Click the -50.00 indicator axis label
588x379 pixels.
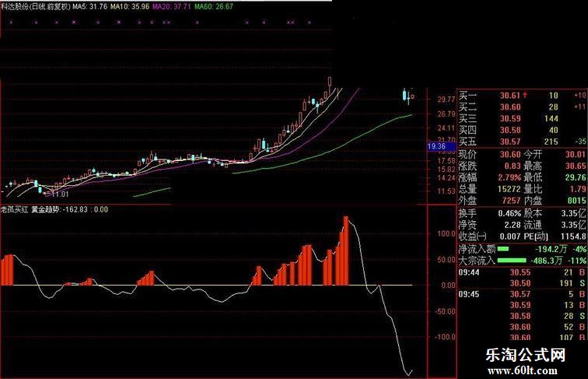pos(445,311)
